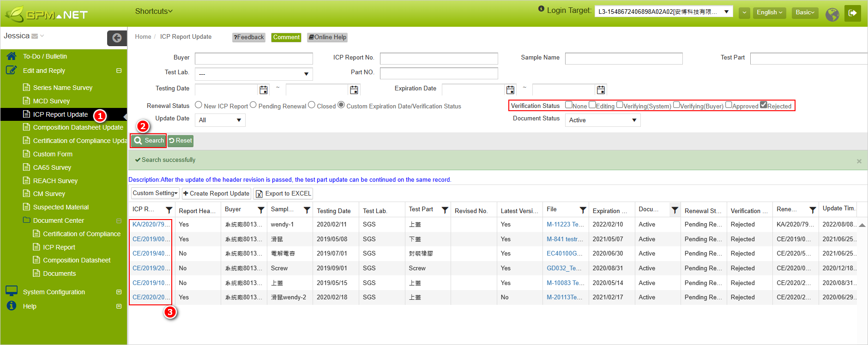Image resolution: width=868 pixels, height=345 pixels.
Task: Uncheck the Rejected verification status
Action: pos(764,105)
